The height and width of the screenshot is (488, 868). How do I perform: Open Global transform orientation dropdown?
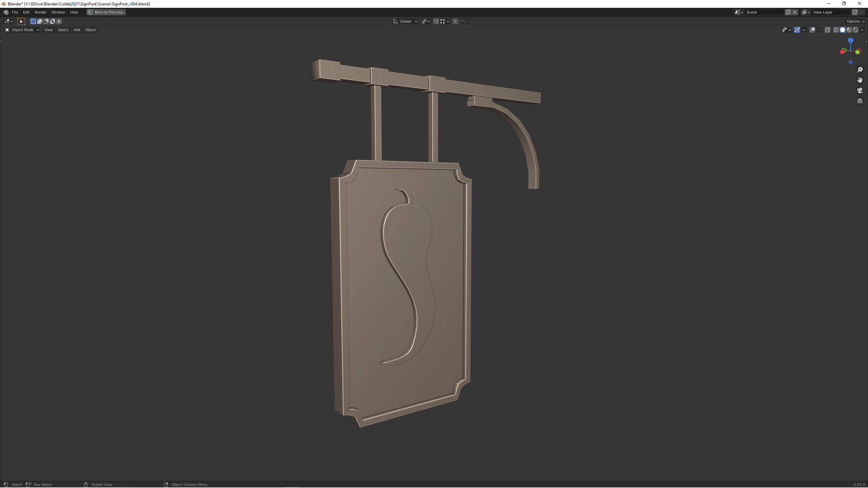click(x=405, y=21)
